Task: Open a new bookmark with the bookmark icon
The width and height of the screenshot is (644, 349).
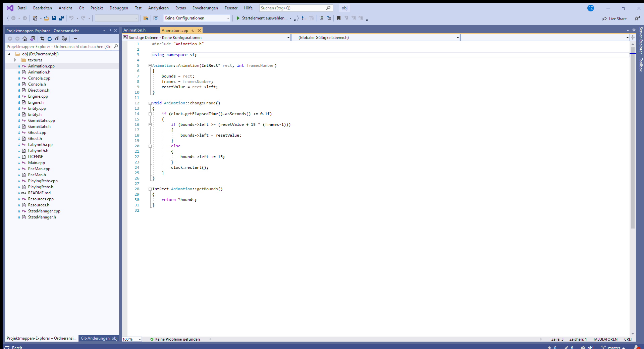Action: pyautogui.click(x=338, y=18)
